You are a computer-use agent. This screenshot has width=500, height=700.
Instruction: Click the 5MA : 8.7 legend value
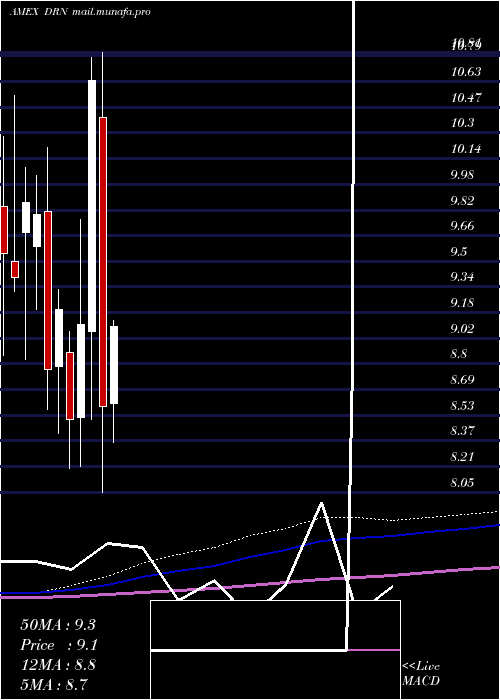click(x=54, y=684)
